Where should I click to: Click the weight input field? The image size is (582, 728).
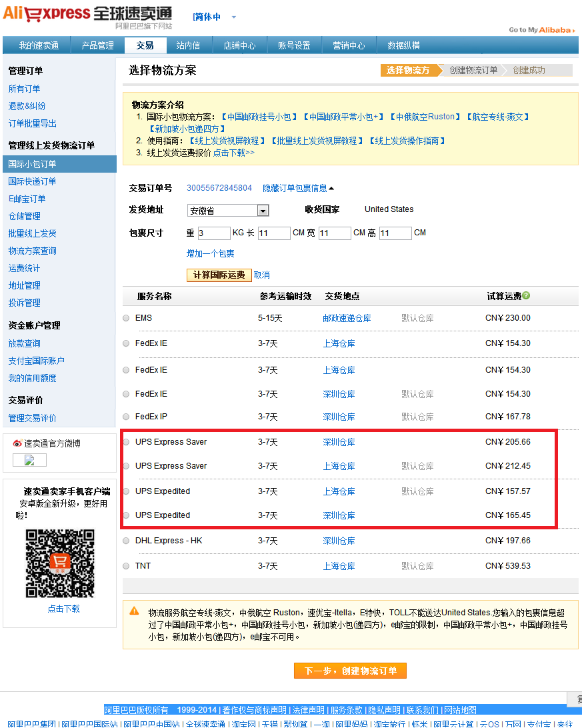pyautogui.click(x=214, y=233)
